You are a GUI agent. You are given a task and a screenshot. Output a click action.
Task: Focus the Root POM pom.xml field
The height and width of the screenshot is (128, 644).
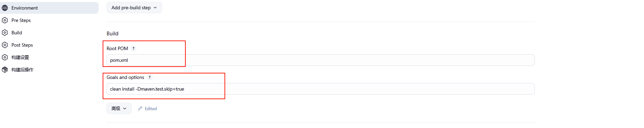pos(320,60)
